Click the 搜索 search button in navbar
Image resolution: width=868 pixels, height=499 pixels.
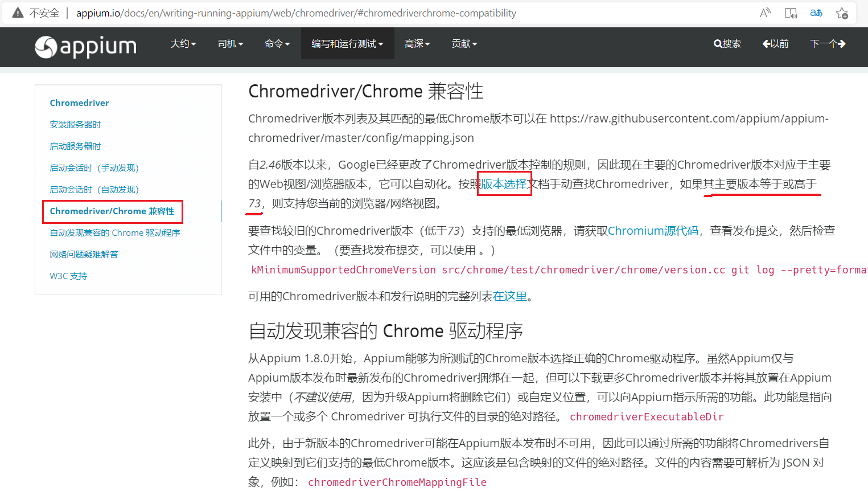(727, 44)
